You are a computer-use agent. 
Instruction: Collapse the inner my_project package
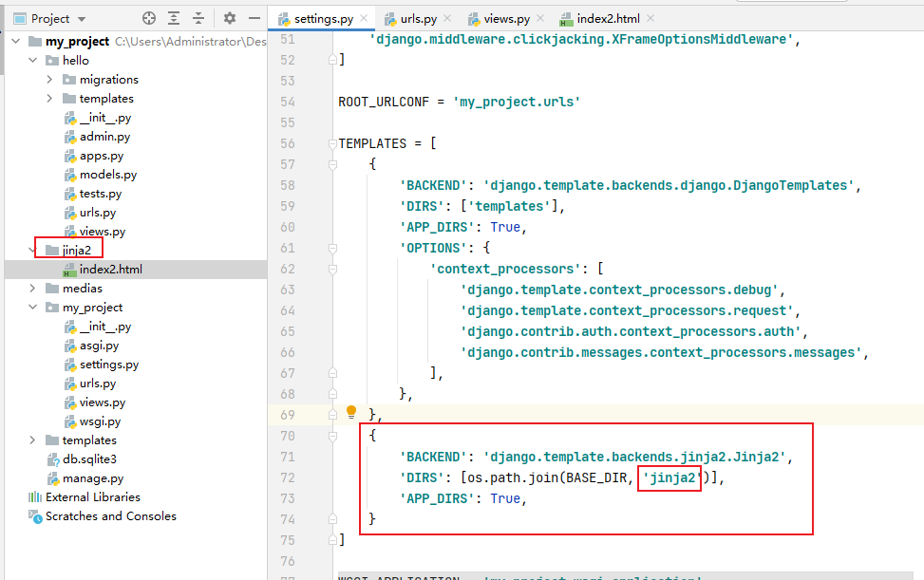point(33,308)
